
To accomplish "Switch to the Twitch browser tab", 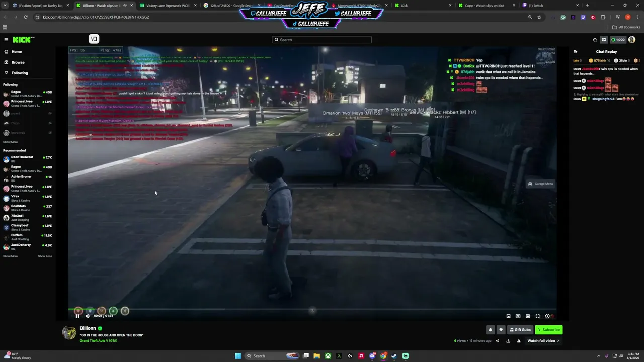I will pos(550,6).
